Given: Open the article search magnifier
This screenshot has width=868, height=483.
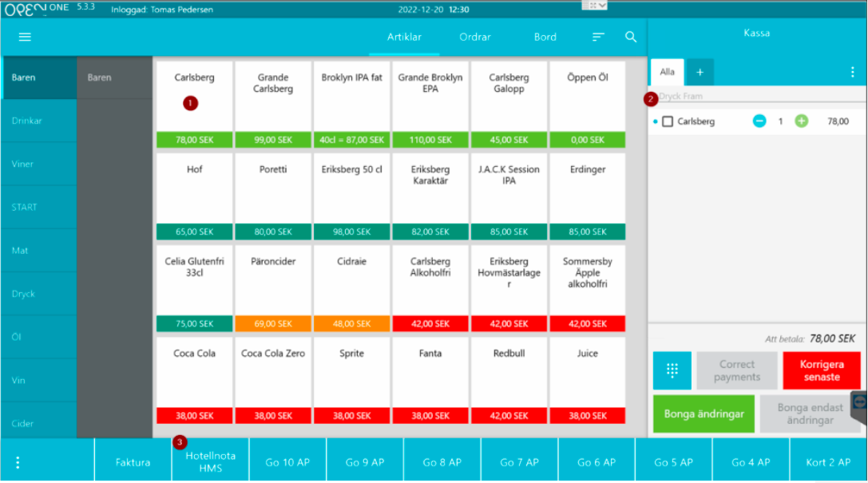Looking at the screenshot, I should [x=631, y=37].
